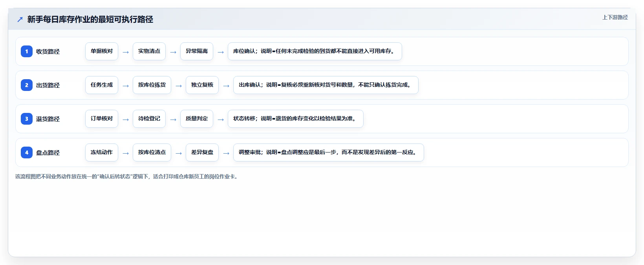Click the arrow between 差异复盘 and 调整审批
The image size is (644, 265).
(x=226, y=153)
